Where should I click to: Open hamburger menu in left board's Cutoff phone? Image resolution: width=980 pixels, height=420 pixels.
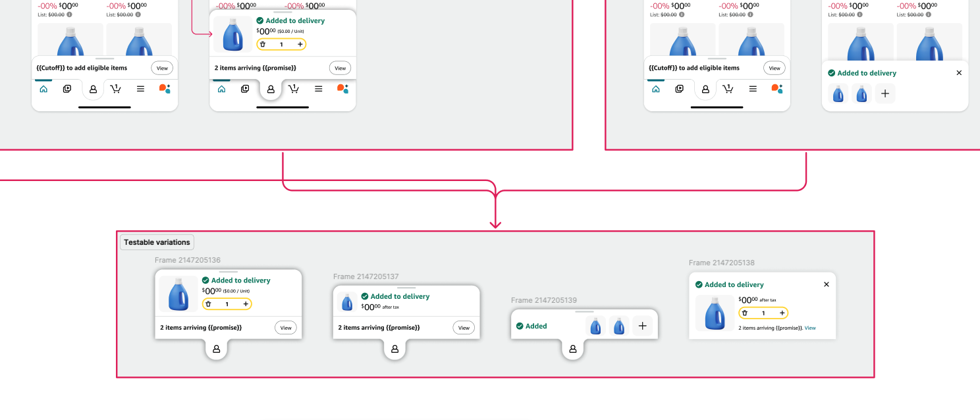140,89
